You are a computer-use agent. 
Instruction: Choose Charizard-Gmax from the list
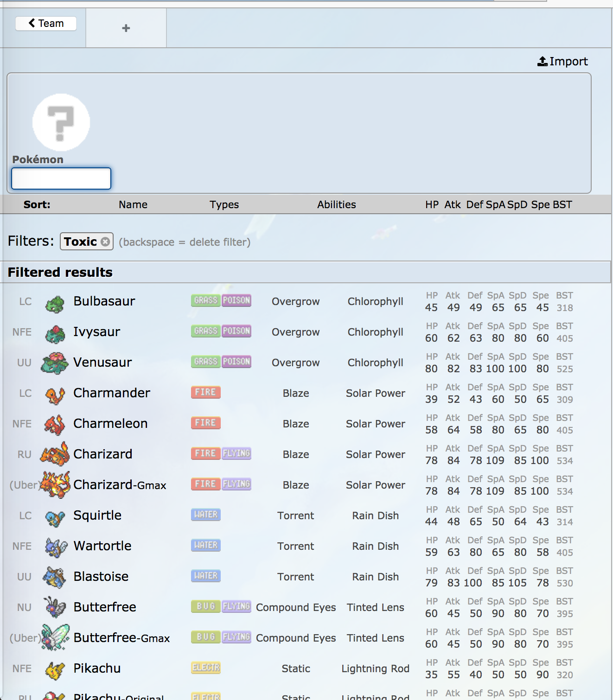(120, 485)
